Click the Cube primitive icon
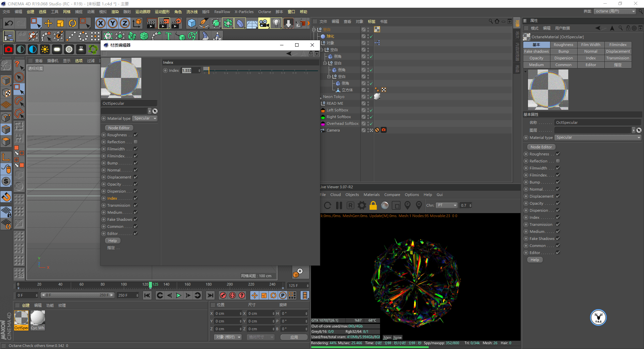Image resolution: width=644 pixels, height=349 pixels. [192, 23]
